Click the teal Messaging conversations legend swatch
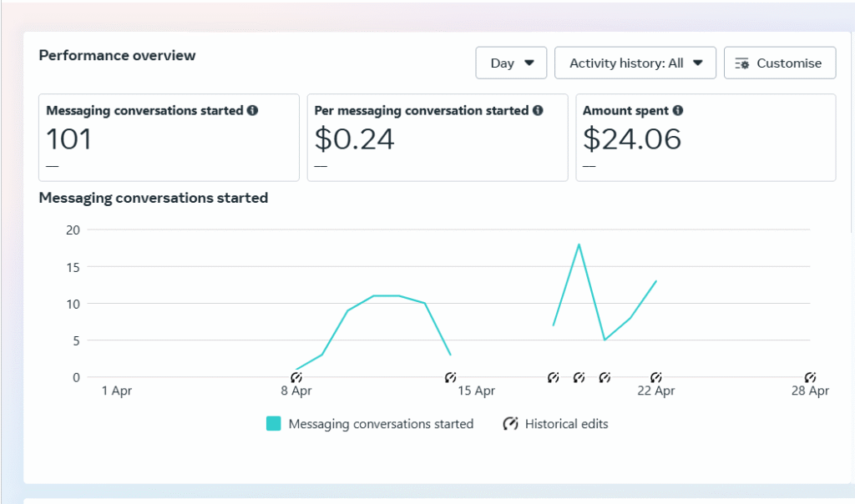This screenshot has width=855, height=504. 274,424
